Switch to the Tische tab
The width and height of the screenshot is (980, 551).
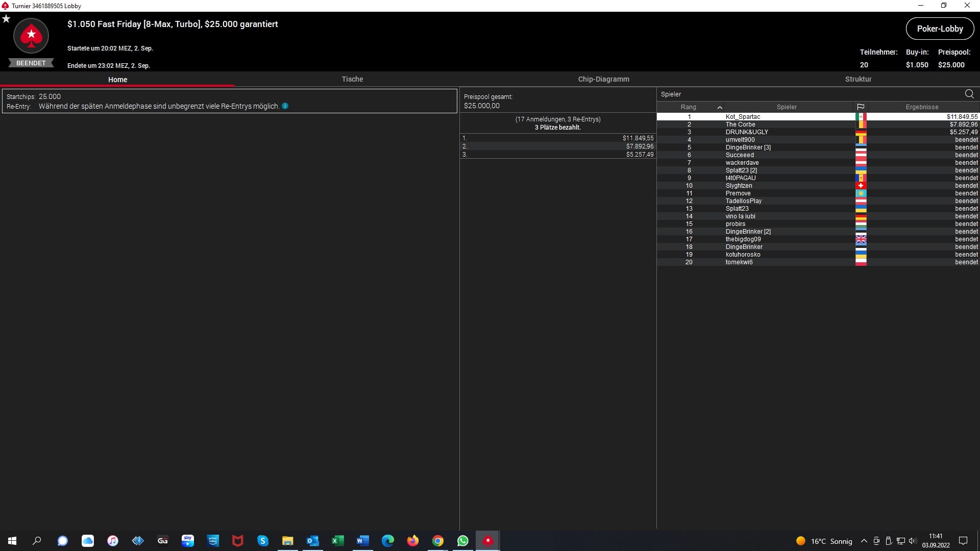(x=352, y=79)
